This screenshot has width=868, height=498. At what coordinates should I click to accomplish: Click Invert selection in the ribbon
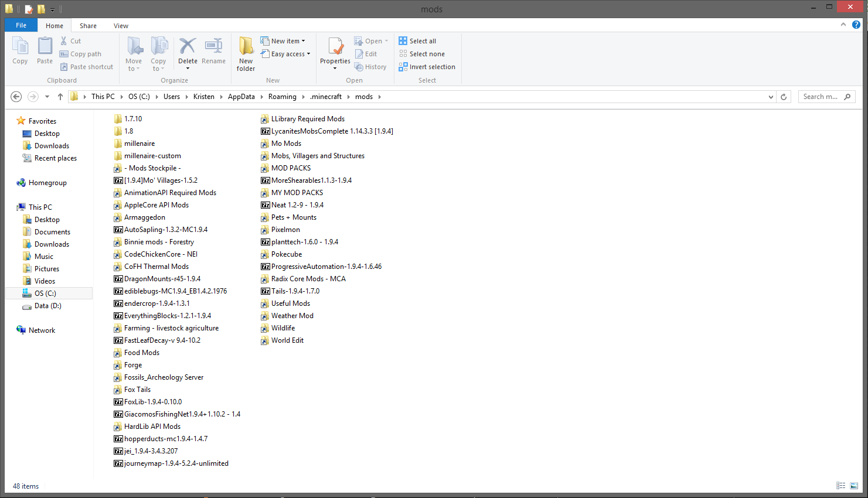coord(427,67)
